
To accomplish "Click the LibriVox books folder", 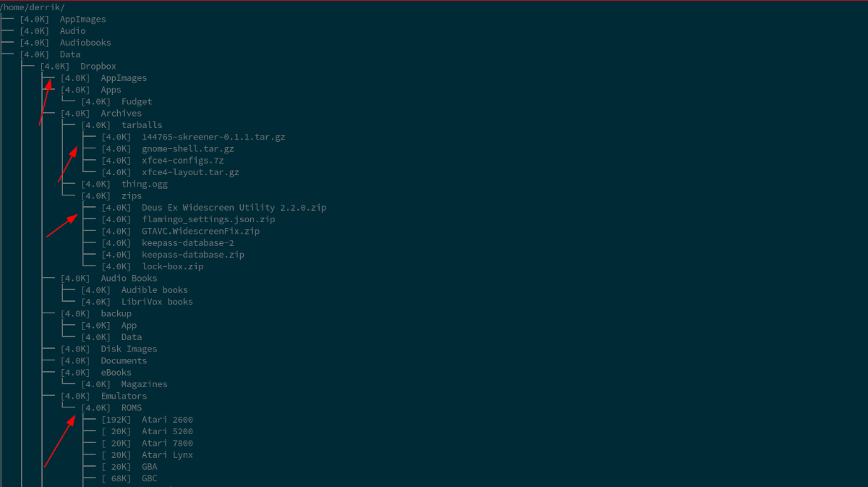I will tap(157, 302).
